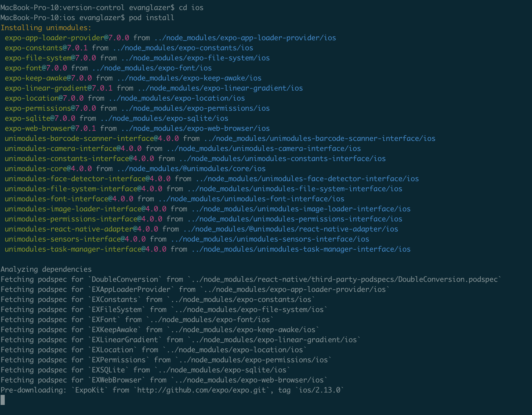The height and width of the screenshot is (415, 532).
Task: Click 'EXWebBrowser' podspec name
Action: tap(117, 380)
